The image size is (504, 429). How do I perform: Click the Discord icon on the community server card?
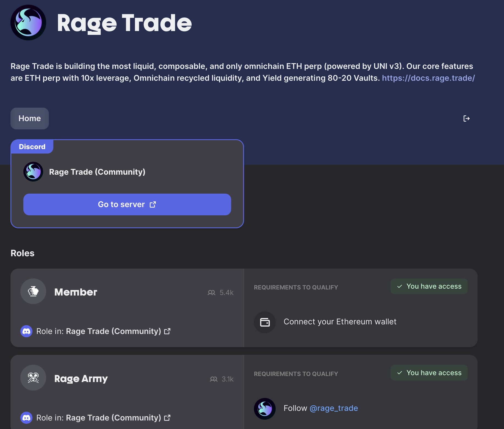coord(33,171)
